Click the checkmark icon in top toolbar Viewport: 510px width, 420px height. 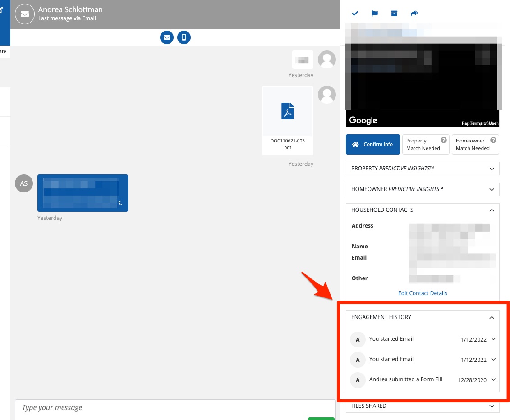tap(355, 14)
